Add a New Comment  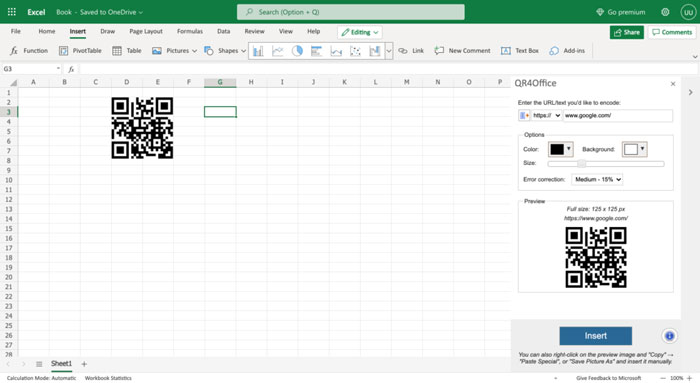coord(462,51)
